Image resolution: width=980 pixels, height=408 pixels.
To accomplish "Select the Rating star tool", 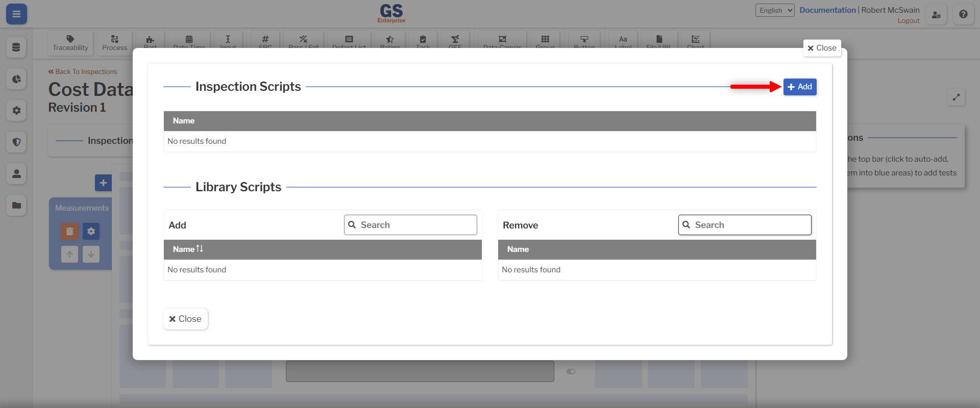I will coord(390,41).
